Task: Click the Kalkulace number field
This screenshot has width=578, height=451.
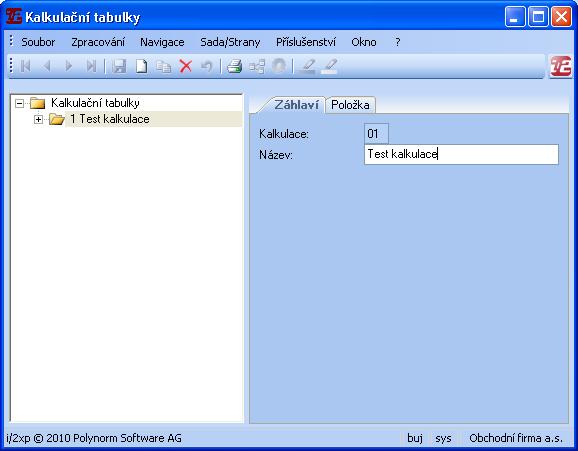Action: click(376, 133)
